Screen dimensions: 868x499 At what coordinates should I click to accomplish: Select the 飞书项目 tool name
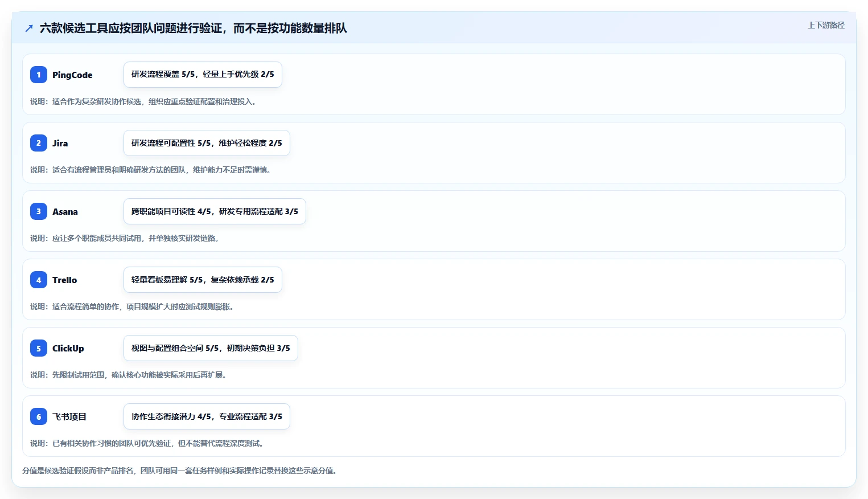69,416
